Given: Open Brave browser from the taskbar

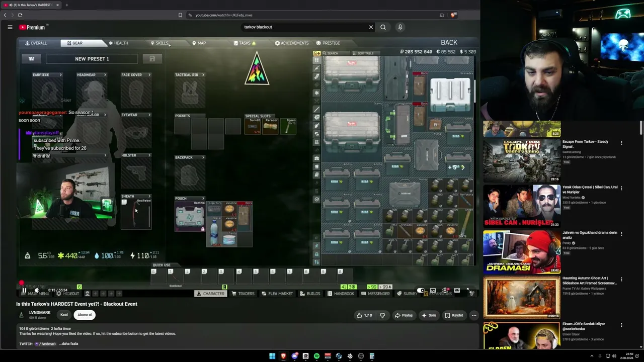Looking at the screenshot, I should [x=283, y=356].
